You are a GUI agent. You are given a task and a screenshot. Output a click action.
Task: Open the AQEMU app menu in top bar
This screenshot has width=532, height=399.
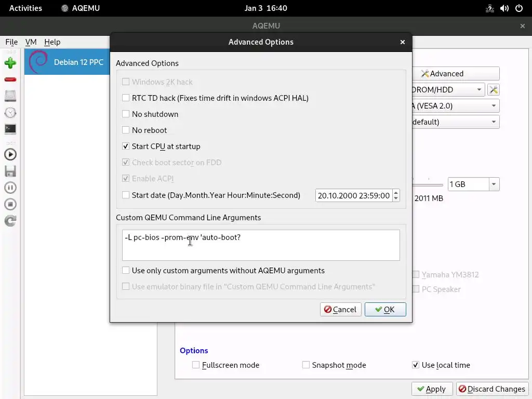click(80, 8)
